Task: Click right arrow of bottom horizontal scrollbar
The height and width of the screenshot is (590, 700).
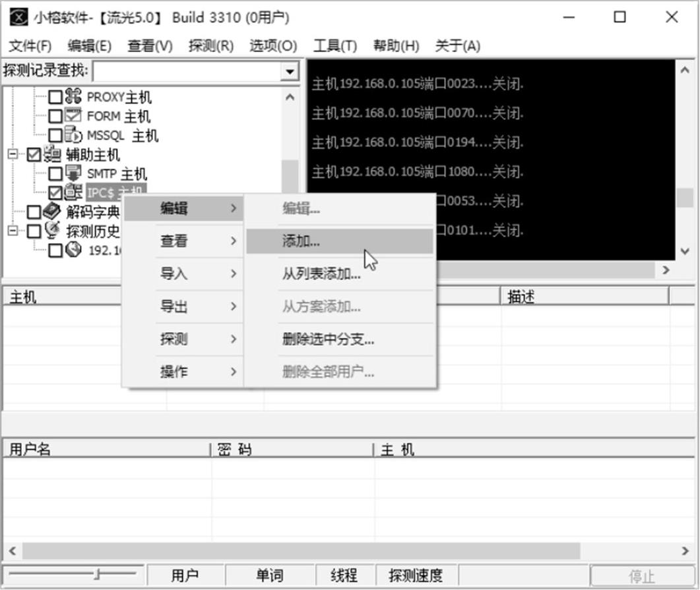Action: point(685,550)
